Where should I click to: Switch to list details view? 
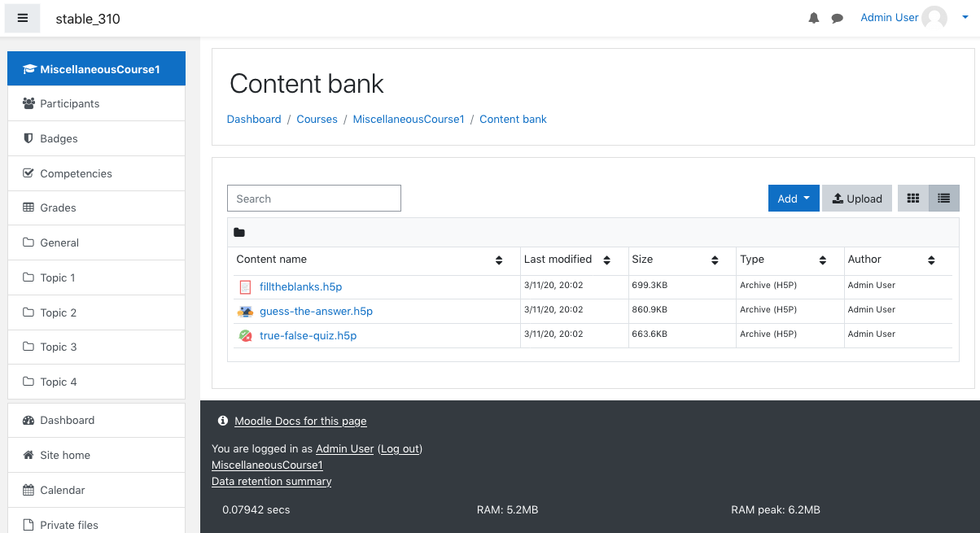click(x=944, y=199)
